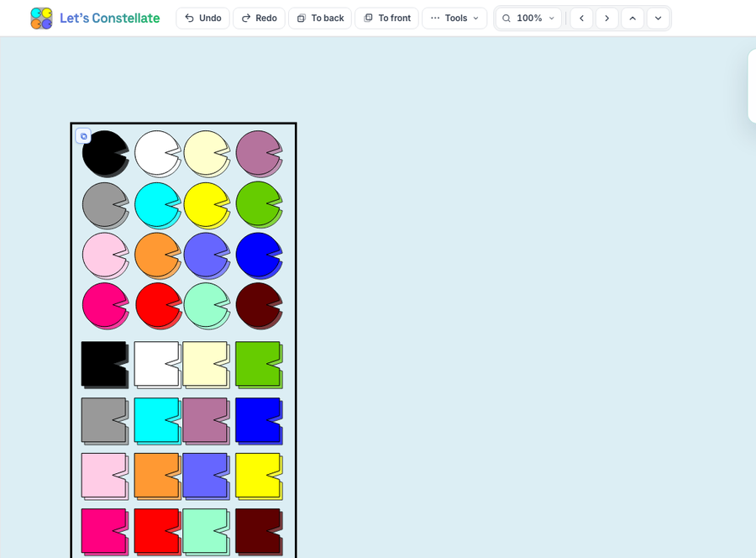Select the mint square piece

click(x=207, y=532)
